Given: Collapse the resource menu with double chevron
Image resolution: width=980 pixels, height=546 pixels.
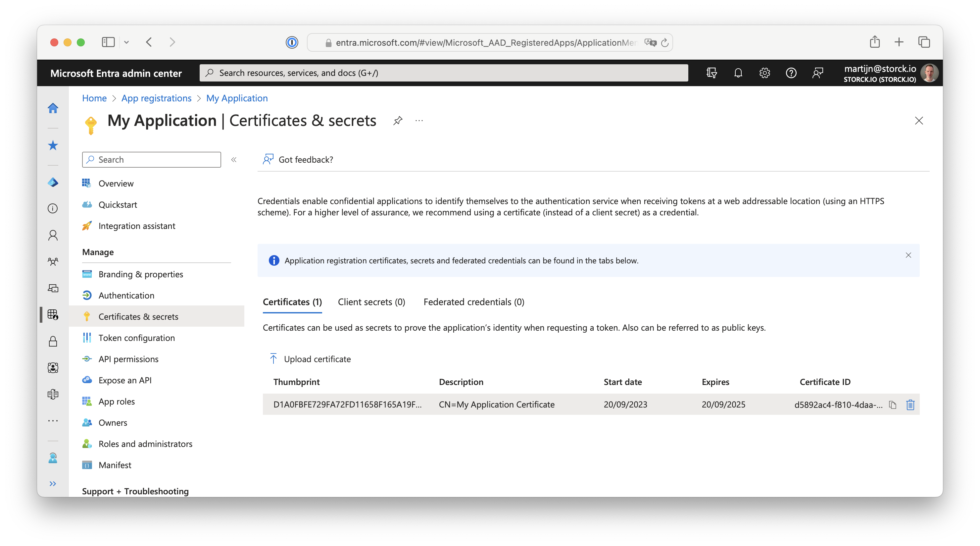Looking at the screenshot, I should coord(234,160).
